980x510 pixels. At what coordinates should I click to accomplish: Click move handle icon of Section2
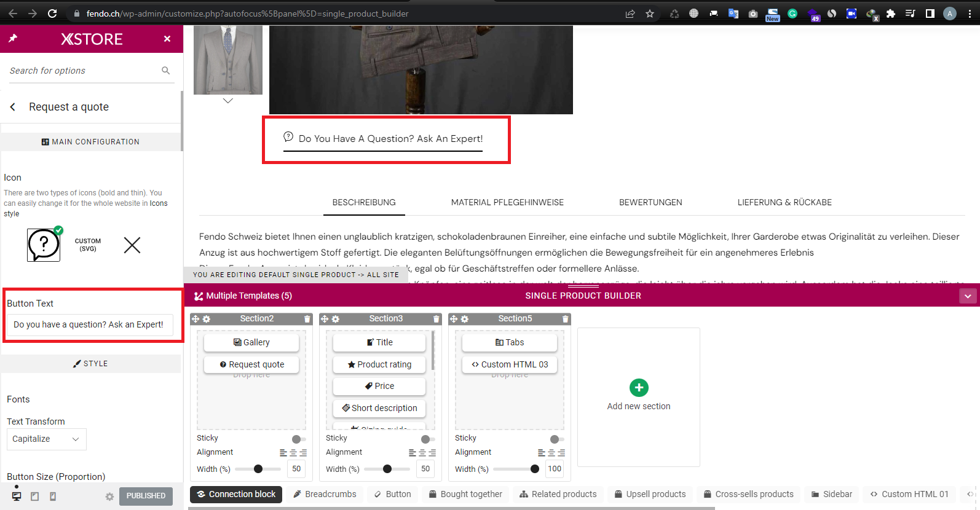[x=196, y=319]
